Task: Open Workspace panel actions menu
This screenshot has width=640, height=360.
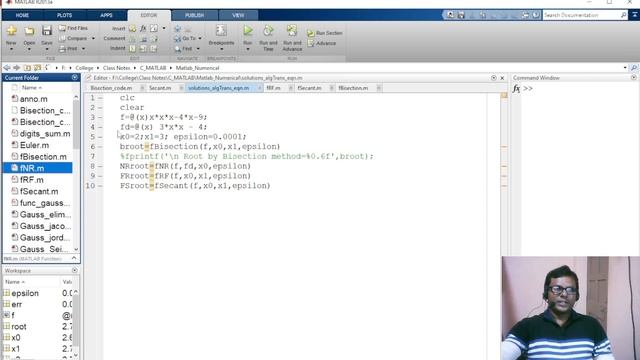Action: point(75,270)
